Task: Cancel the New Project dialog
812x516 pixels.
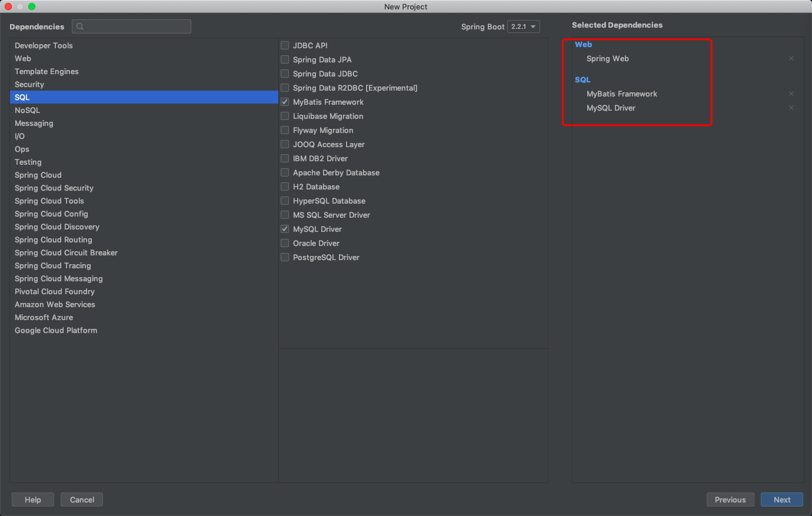Action: point(82,500)
